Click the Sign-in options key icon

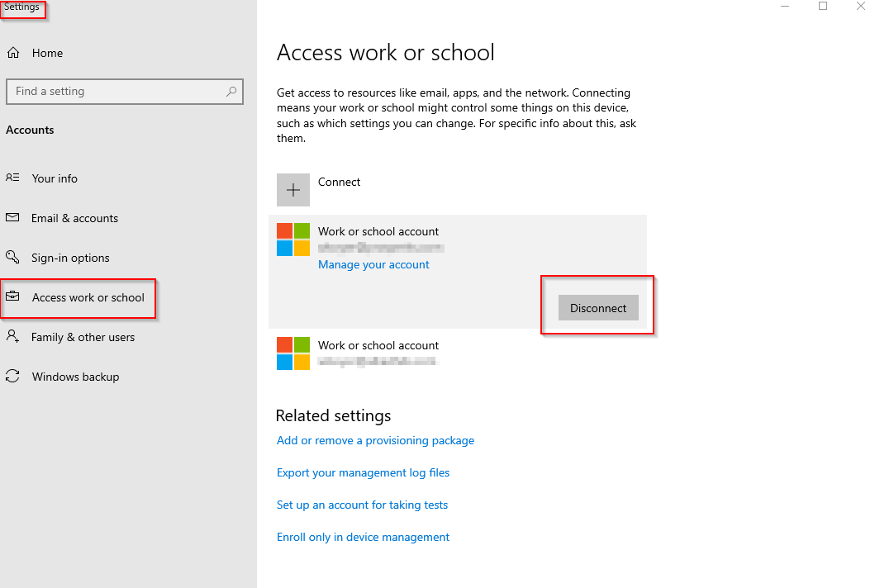[x=12, y=257]
